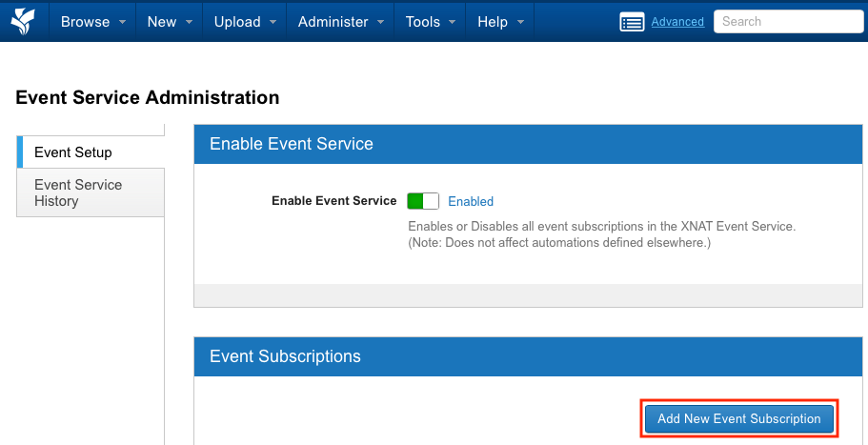Click the arrow next to Help

517,22
